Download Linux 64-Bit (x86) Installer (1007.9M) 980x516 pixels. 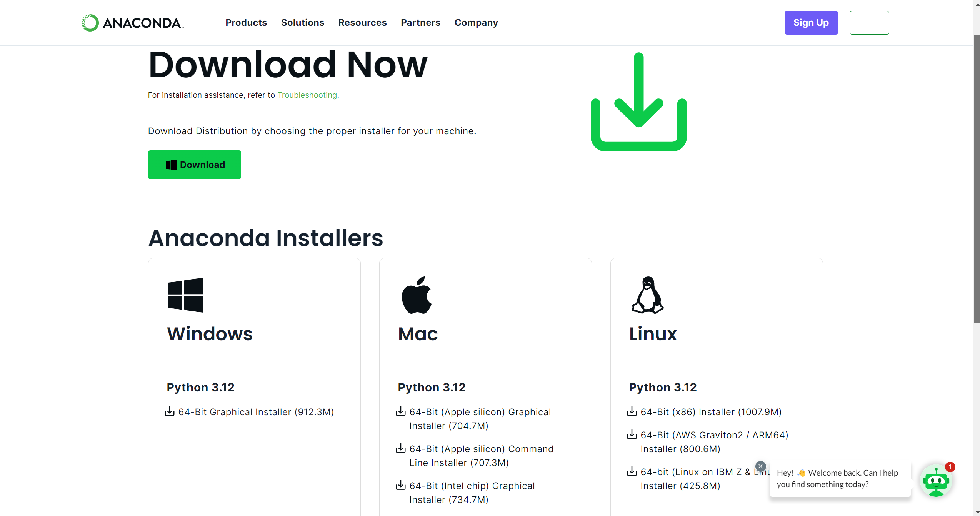click(x=711, y=412)
